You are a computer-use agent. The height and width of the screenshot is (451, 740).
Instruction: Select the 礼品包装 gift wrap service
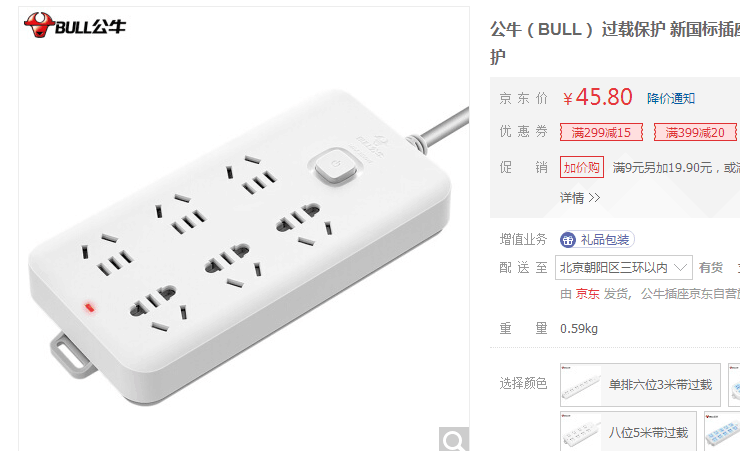pyautogui.click(x=597, y=240)
